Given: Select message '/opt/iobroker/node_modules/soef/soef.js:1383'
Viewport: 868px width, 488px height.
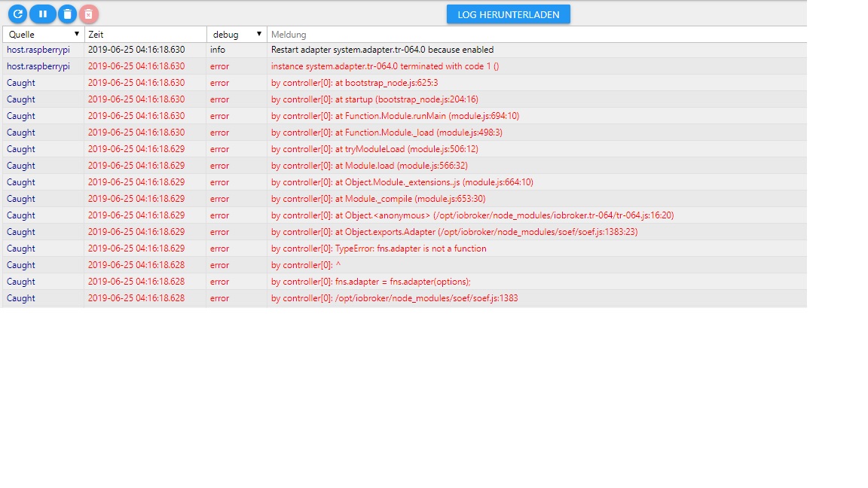Looking at the screenshot, I should pos(395,299).
